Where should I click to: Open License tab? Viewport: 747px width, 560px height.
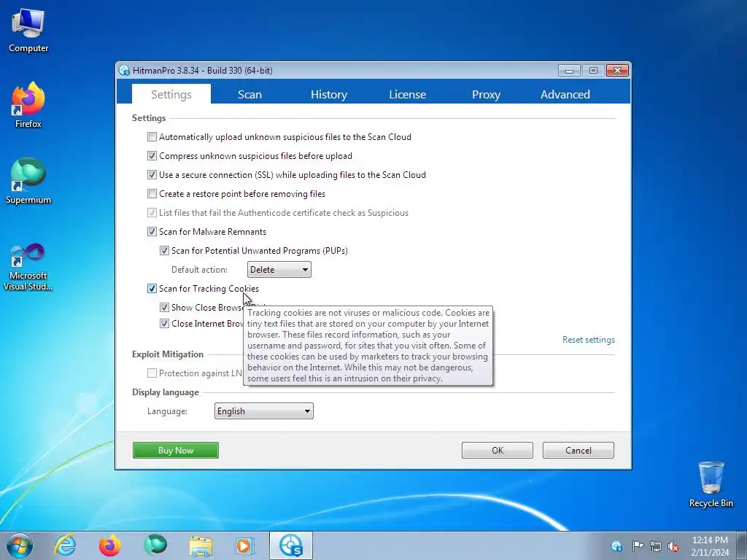[x=407, y=94]
